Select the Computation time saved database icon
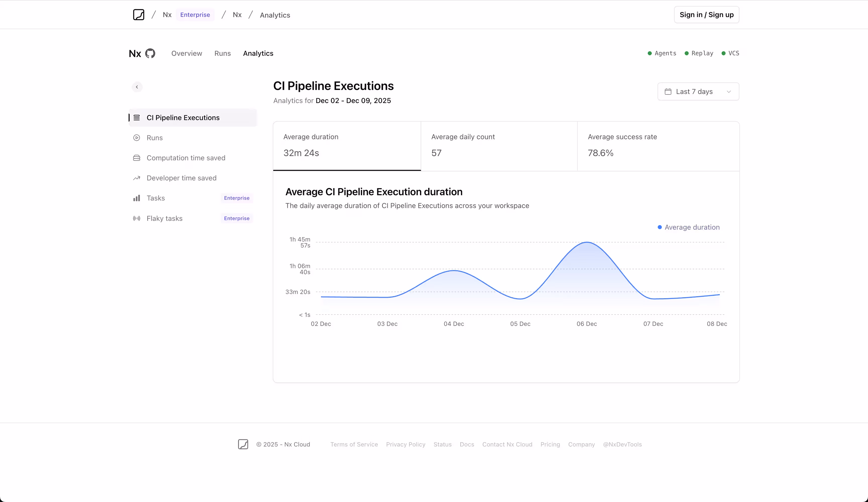 [137, 158]
